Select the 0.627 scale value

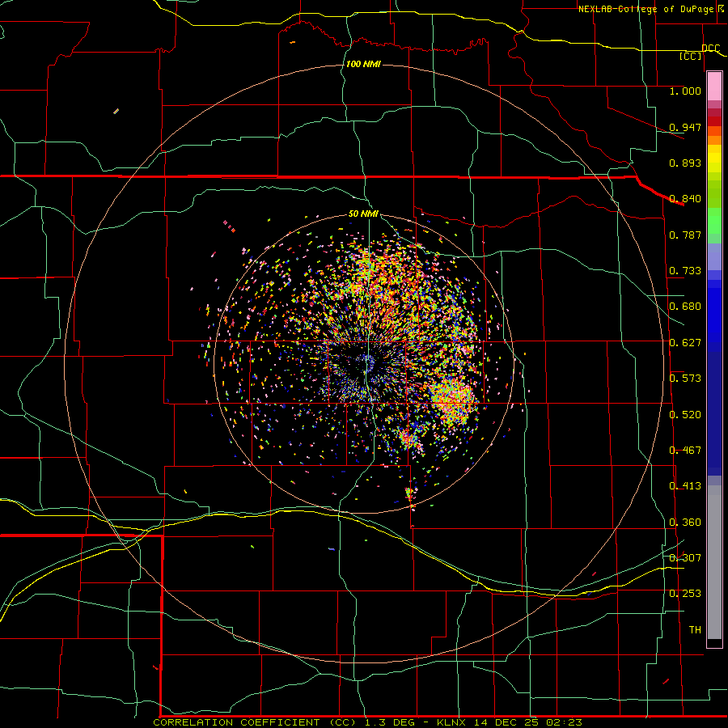(x=685, y=343)
